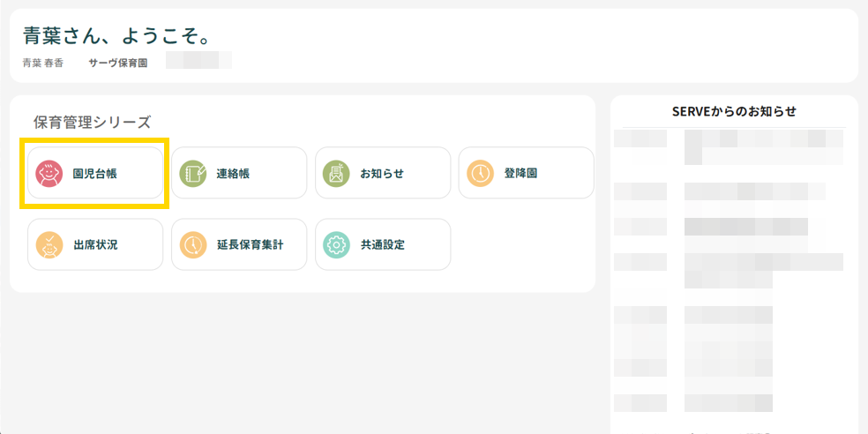Image resolution: width=868 pixels, height=434 pixels.
Task: Click the サーヴ保育園 facility name
Action: pyautogui.click(x=117, y=64)
